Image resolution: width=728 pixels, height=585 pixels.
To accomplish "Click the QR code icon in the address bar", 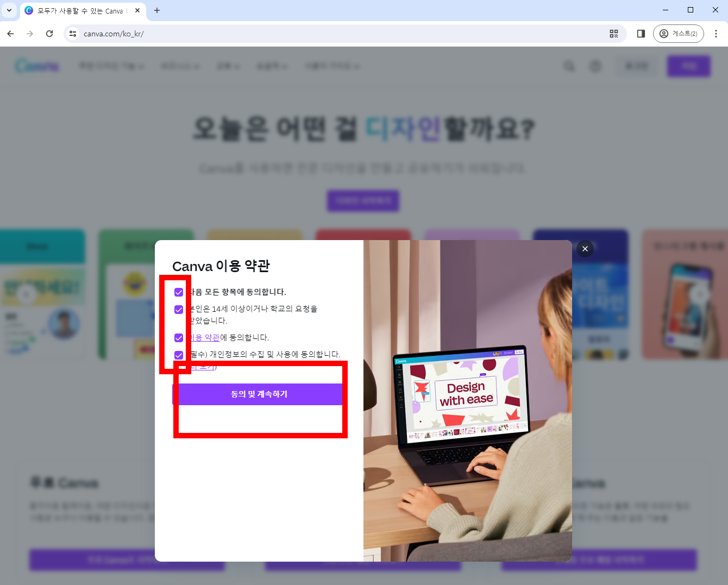I will (x=614, y=34).
